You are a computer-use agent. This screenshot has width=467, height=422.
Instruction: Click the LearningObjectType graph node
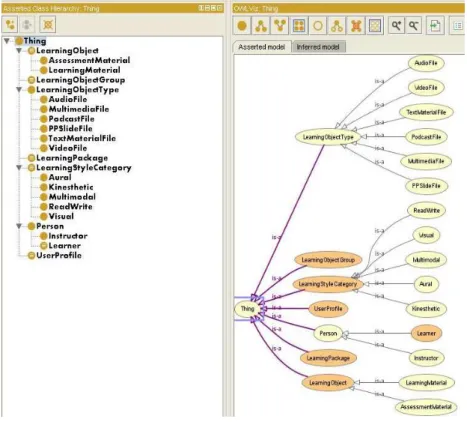[x=328, y=137]
